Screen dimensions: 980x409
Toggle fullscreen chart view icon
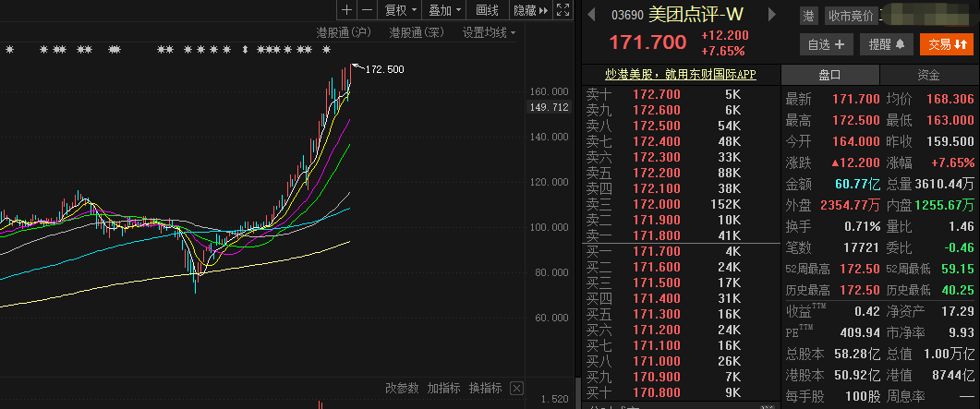pos(563,10)
